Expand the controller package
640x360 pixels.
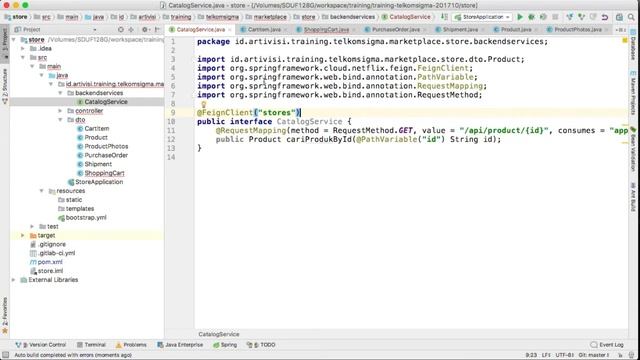pyautogui.click(x=60, y=111)
